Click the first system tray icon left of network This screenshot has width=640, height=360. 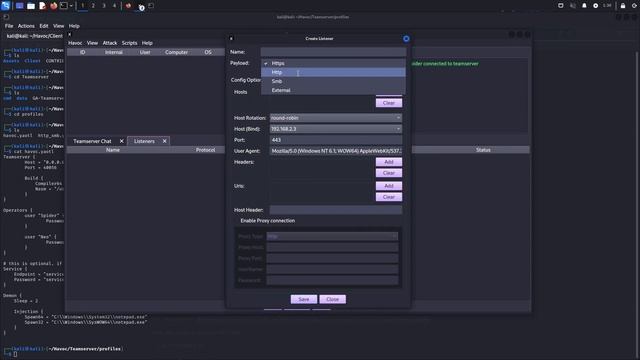coord(561,6)
